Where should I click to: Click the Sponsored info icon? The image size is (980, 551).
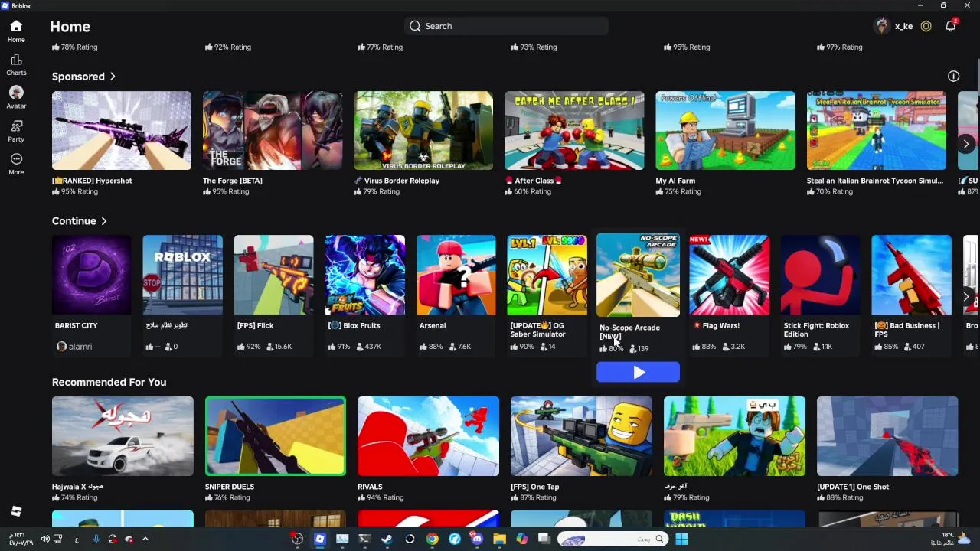pos(953,76)
